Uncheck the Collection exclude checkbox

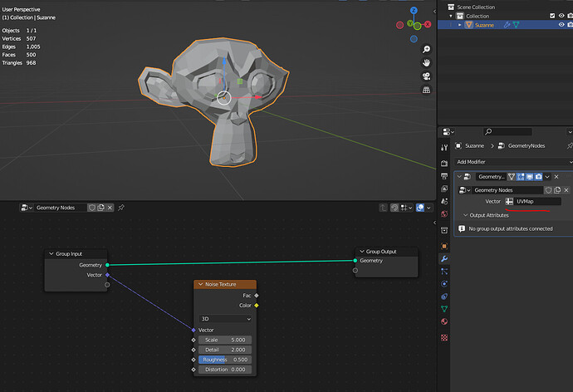(552, 16)
